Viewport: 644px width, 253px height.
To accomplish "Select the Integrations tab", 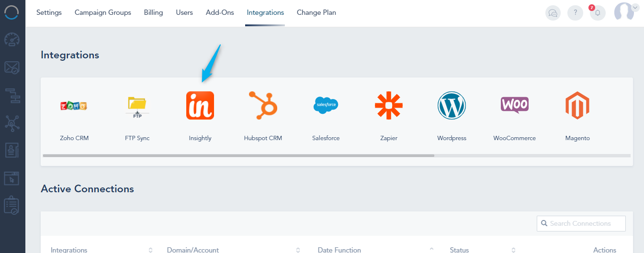I will (x=265, y=12).
